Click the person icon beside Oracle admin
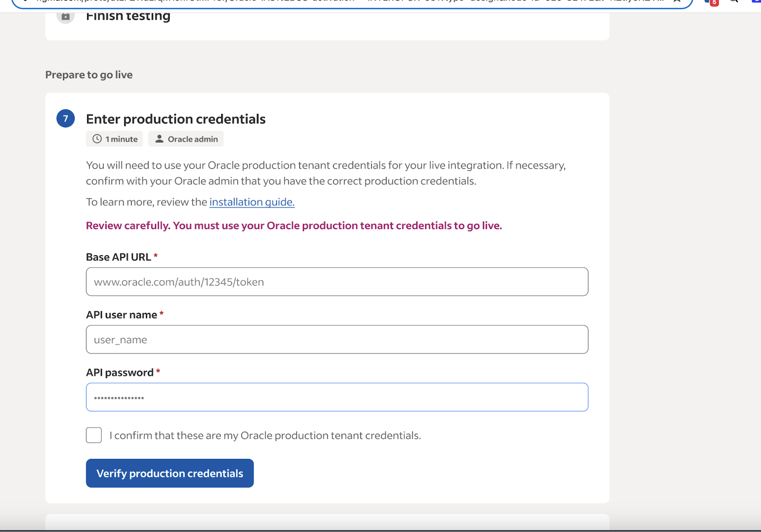This screenshot has width=761, height=532. tap(159, 139)
